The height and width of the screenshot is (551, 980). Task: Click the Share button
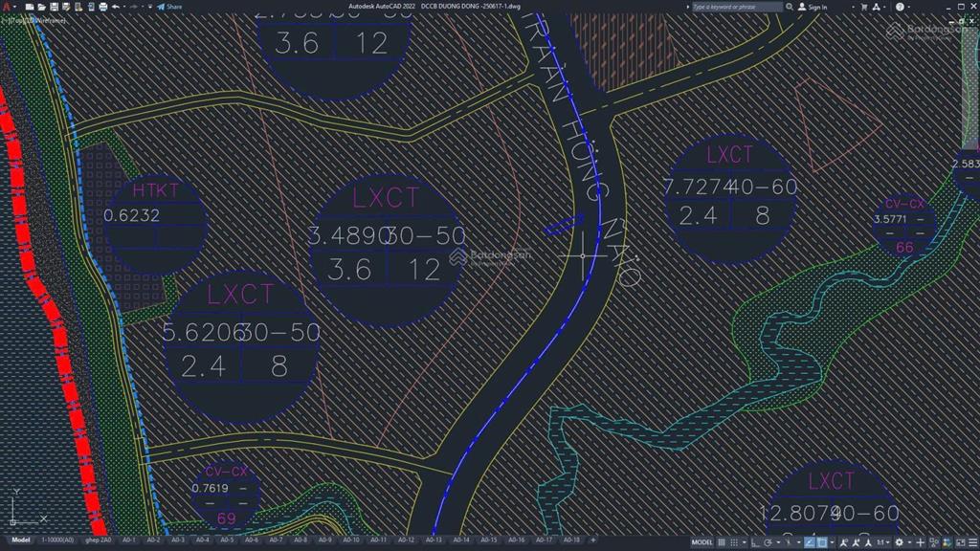(x=170, y=7)
